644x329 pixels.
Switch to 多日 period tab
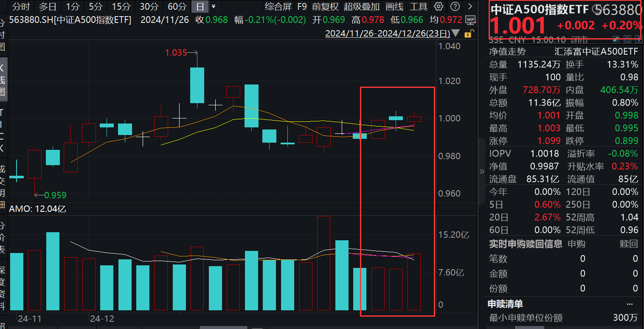48,6
